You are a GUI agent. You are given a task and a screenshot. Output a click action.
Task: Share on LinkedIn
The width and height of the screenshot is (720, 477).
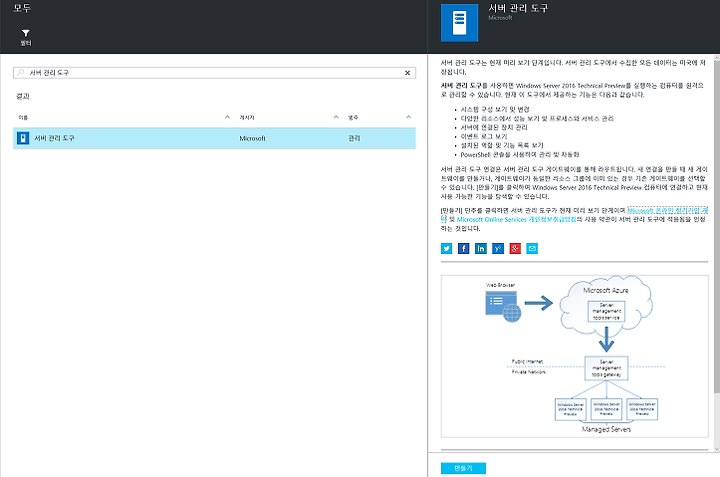tap(481, 248)
